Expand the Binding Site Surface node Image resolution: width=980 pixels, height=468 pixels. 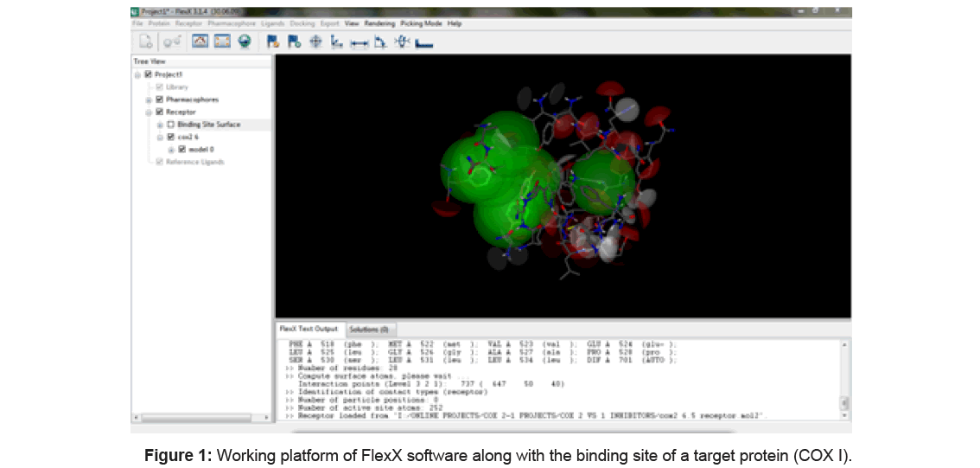(x=160, y=125)
